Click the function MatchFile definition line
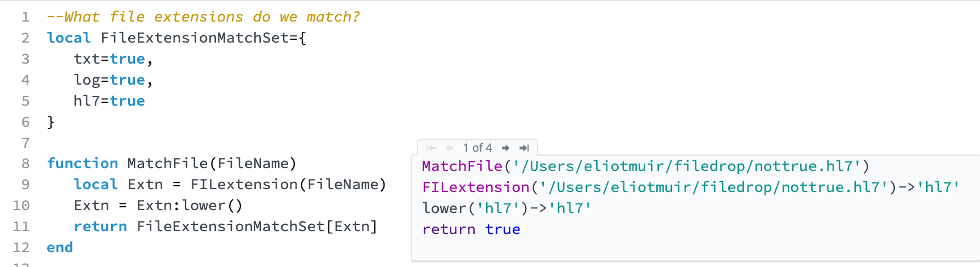 pos(171,164)
